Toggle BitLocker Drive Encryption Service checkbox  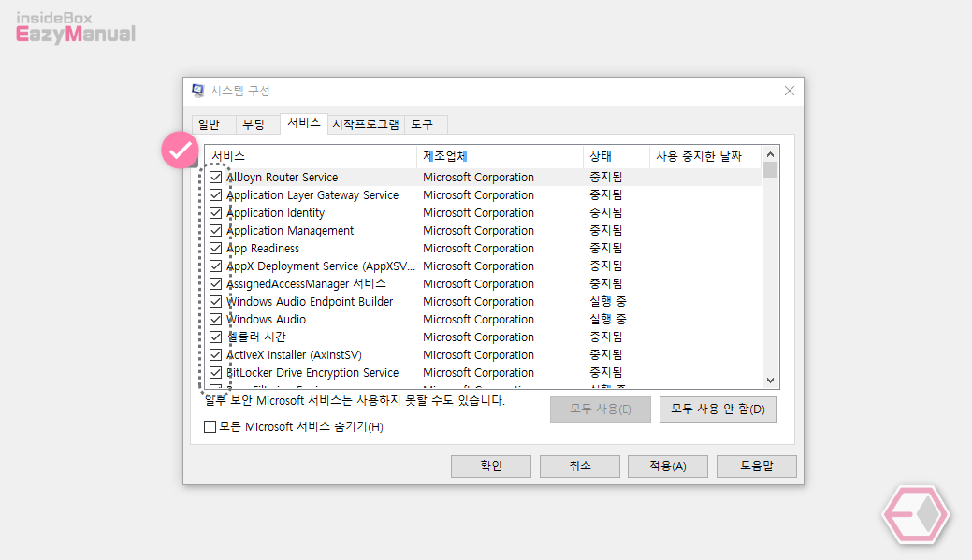[x=216, y=373]
